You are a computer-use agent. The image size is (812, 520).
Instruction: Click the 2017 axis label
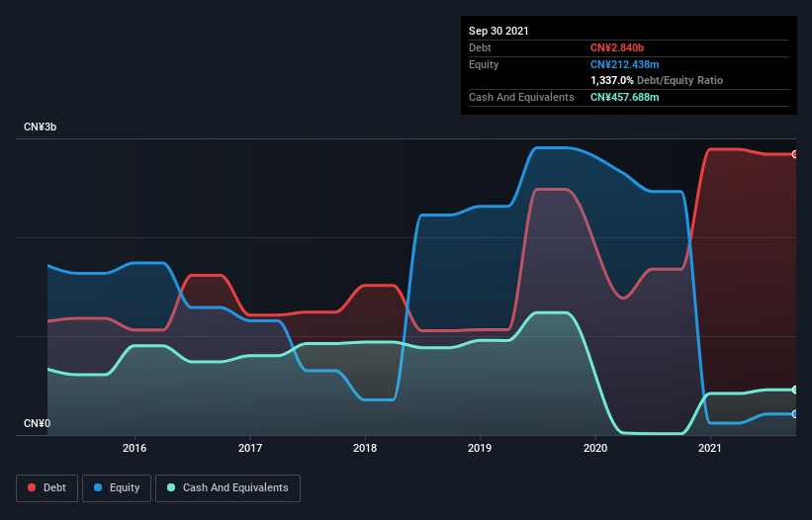coord(250,448)
